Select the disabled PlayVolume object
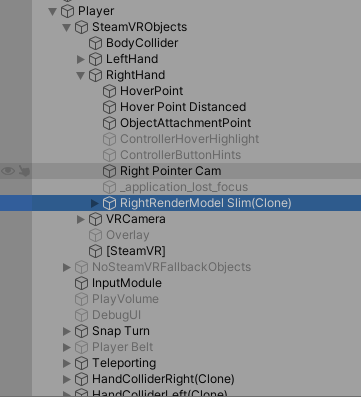 click(x=125, y=299)
